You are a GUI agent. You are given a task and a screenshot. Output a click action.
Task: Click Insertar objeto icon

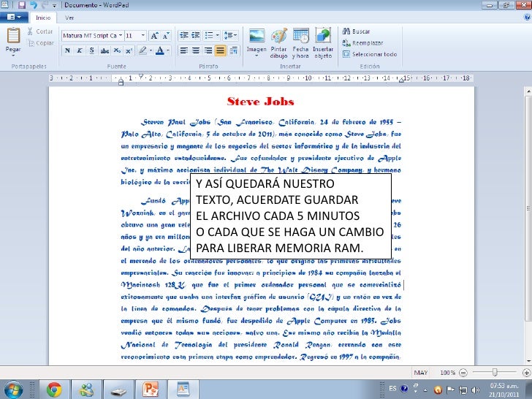(323, 36)
